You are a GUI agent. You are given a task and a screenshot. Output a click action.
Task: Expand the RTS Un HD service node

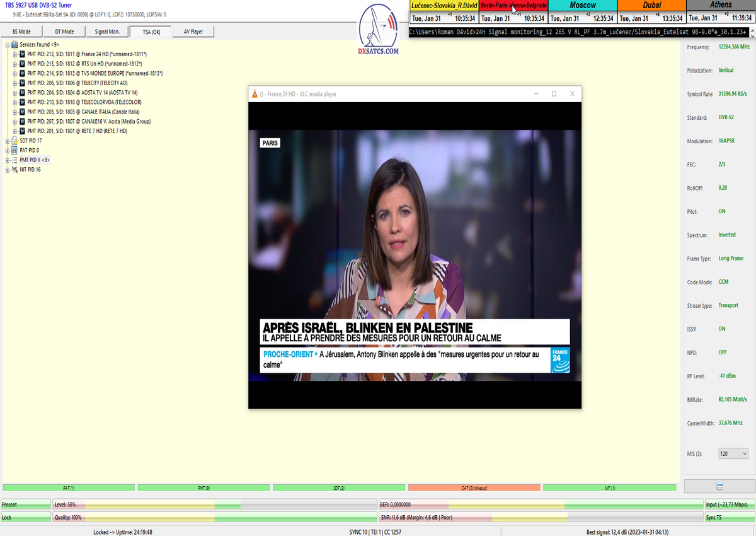(14, 64)
